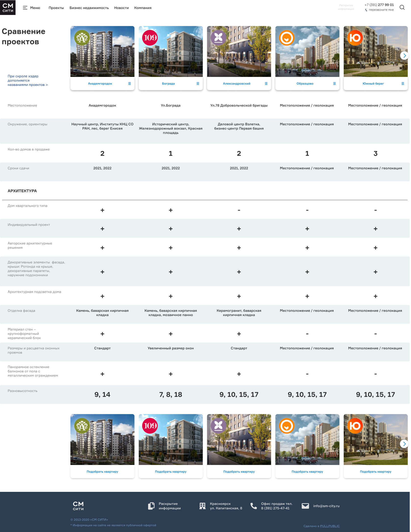Image resolution: width=411 pixels, height=532 pixels.
Task: Open the list menu icon on Александровский card
Action: (266, 84)
